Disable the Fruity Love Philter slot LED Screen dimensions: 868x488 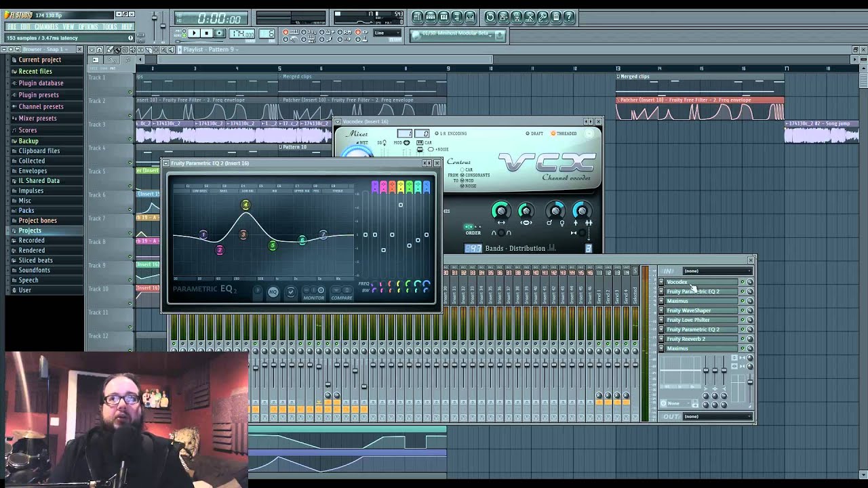pyautogui.click(x=742, y=320)
